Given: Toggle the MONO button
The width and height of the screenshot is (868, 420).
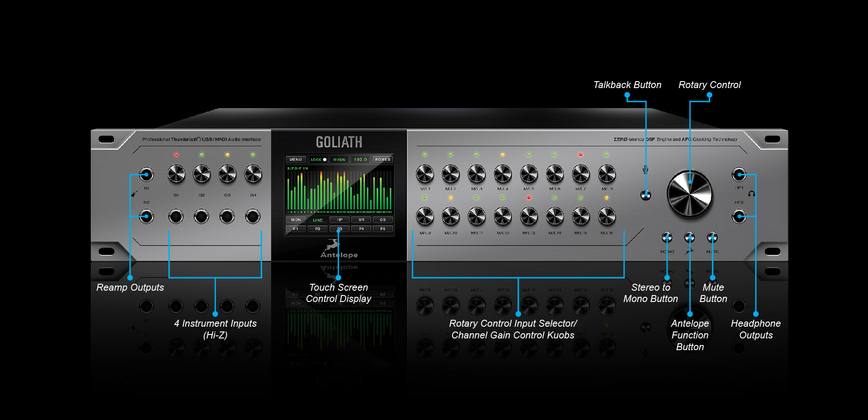Looking at the screenshot, I should click(667, 237).
